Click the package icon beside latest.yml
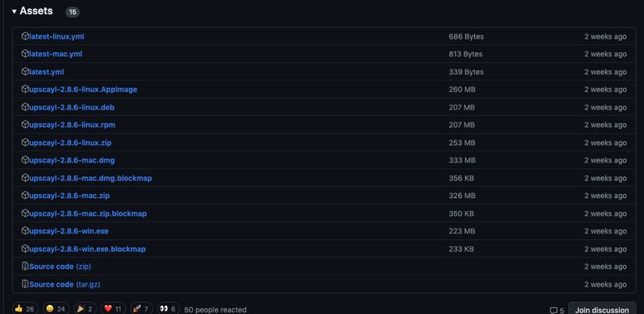Viewport: 644px width, 314px height. 25,72
